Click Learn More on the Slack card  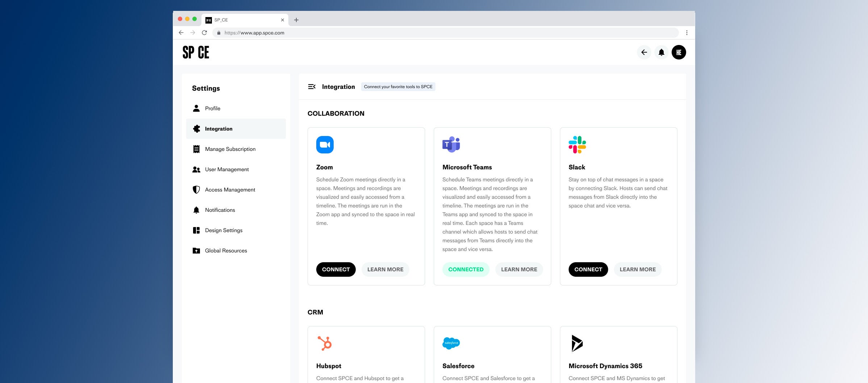[x=638, y=269]
